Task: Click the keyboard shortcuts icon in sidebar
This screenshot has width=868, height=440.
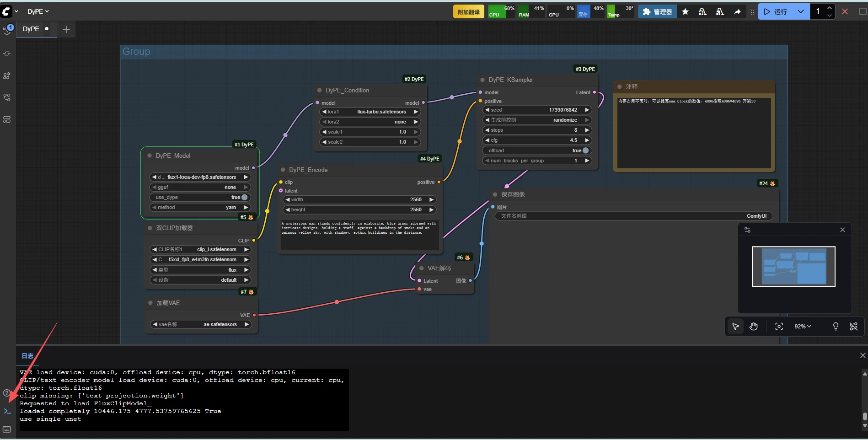Action: coord(7,429)
